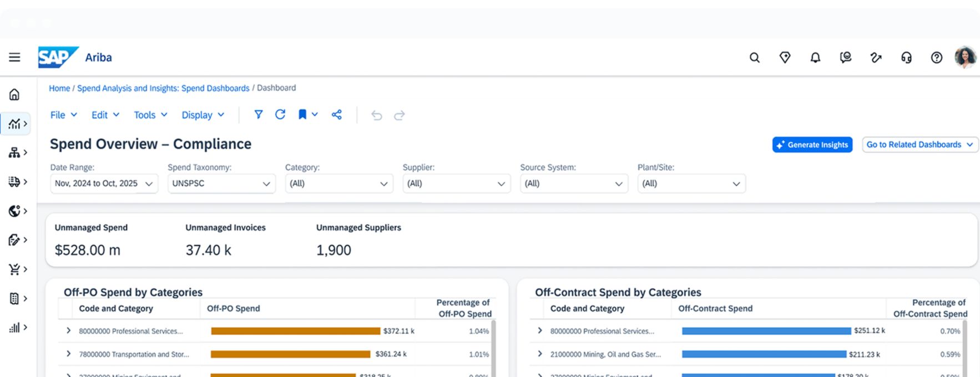Open the Plant/Site dropdown
980x377 pixels.
(x=691, y=184)
